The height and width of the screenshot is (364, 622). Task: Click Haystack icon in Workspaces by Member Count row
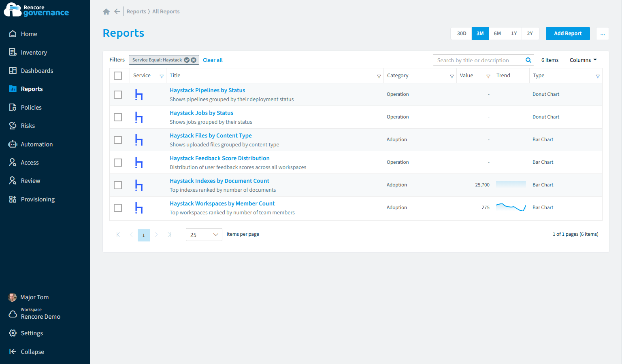139,208
